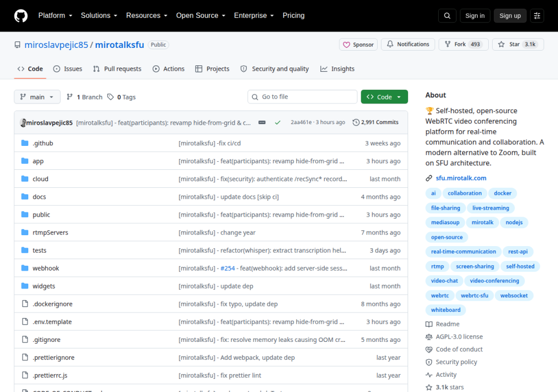The width and height of the screenshot is (558, 392).
Task: Select the webrtc-sfu topic tag
Action: click(475, 296)
